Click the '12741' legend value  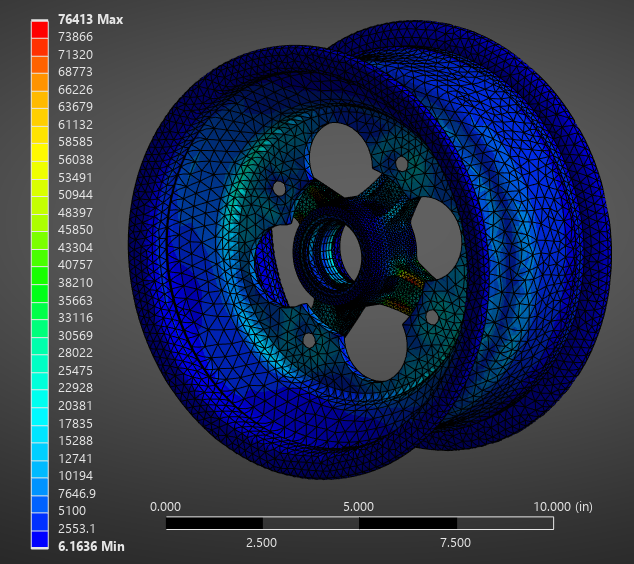[x=75, y=458]
